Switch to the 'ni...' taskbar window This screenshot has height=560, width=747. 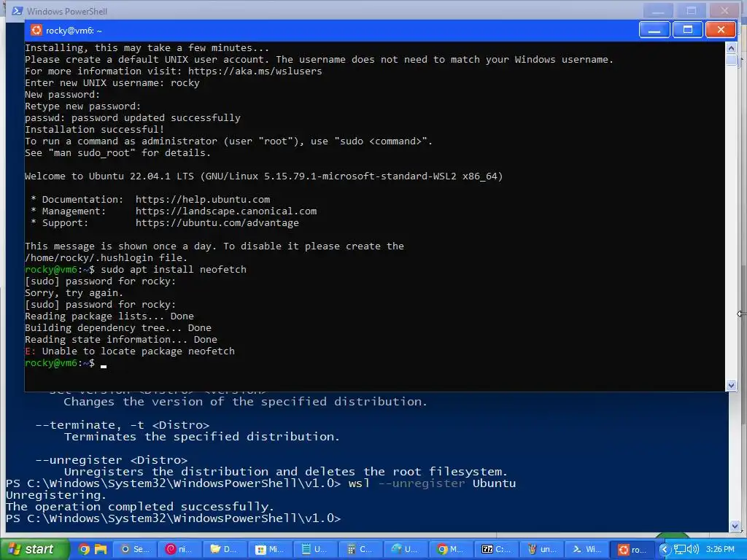point(179,549)
